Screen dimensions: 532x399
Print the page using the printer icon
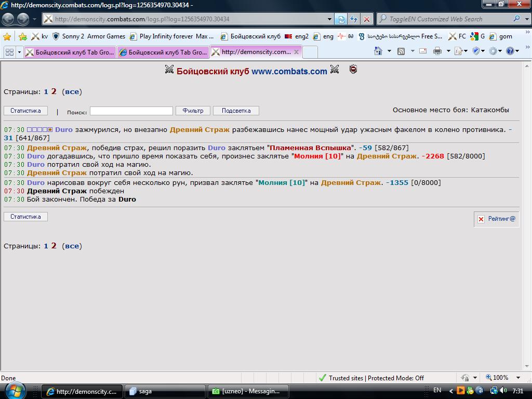437,51
